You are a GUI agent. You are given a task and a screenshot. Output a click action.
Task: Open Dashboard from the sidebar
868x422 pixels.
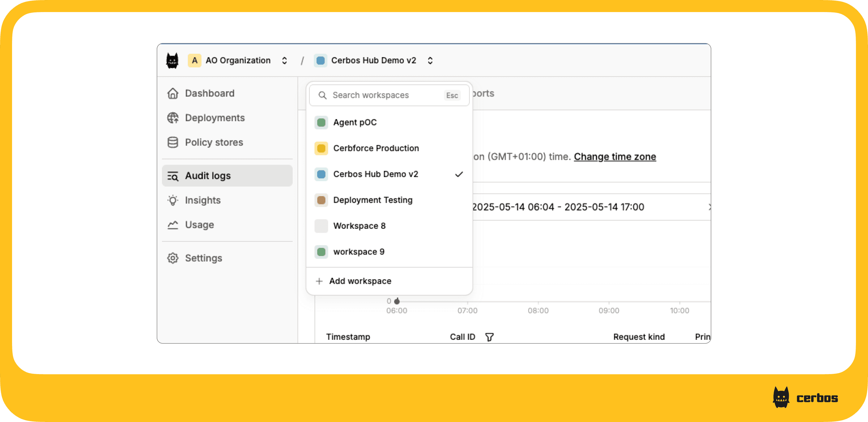pos(228,93)
